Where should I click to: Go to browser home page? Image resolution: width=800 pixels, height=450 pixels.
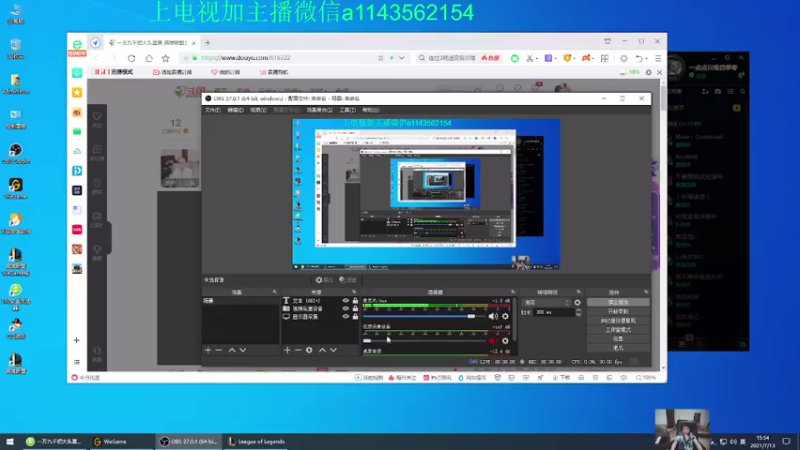148,58
